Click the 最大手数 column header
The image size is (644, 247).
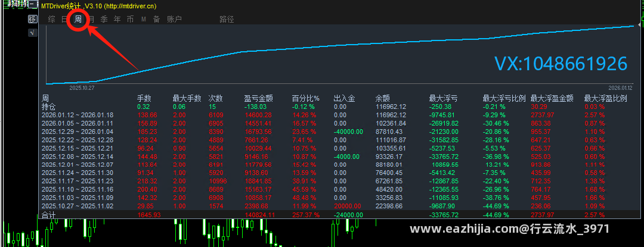click(x=187, y=98)
